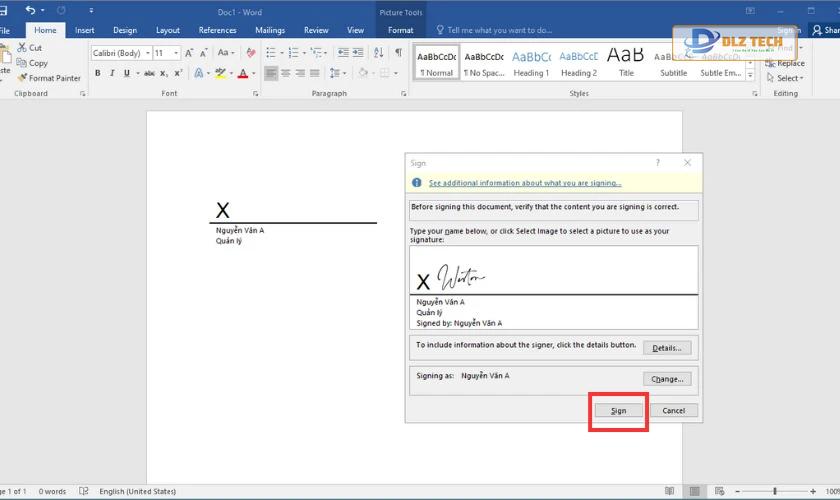Open the Picture Tools Format tab
The width and height of the screenshot is (840, 500).
coord(400,31)
